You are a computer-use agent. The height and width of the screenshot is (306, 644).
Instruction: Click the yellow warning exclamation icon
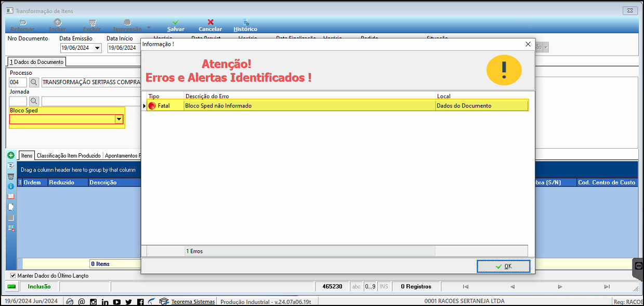504,70
